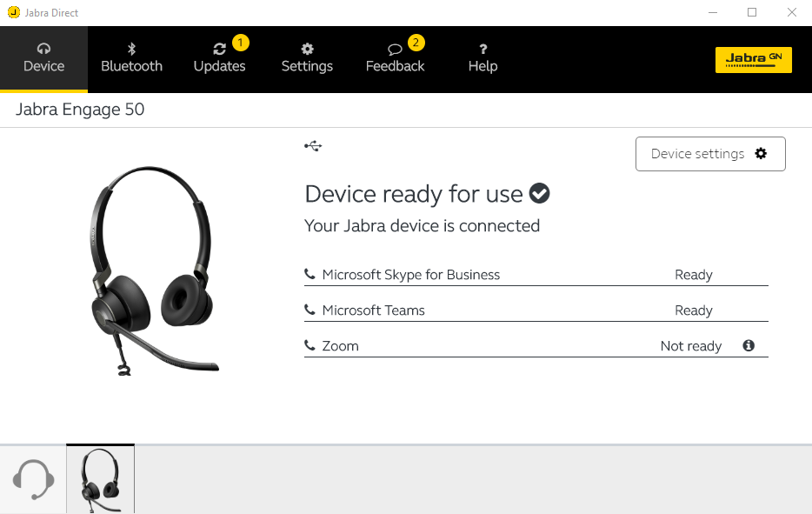Click the Jabra Direct title bar icon
Screen dimensions: 812x514
[14, 12]
